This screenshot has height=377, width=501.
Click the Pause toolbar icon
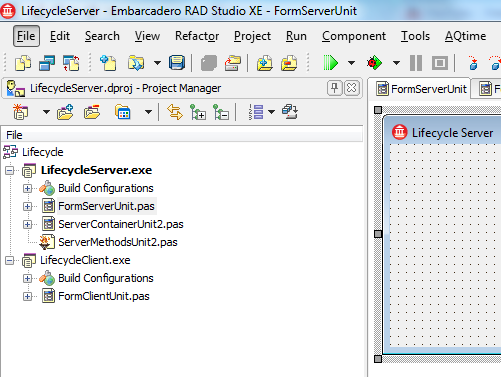pos(416,63)
